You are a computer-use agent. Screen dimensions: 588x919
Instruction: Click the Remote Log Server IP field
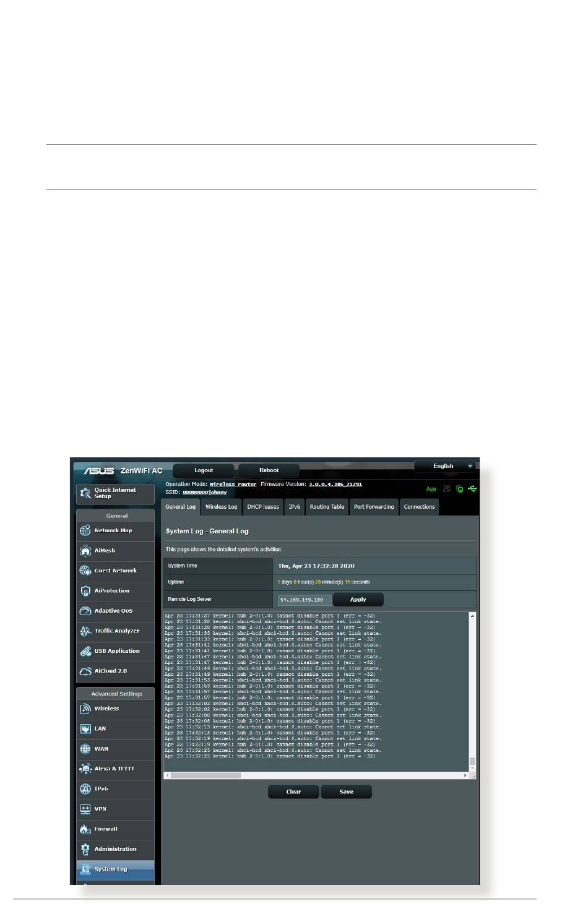click(x=304, y=600)
